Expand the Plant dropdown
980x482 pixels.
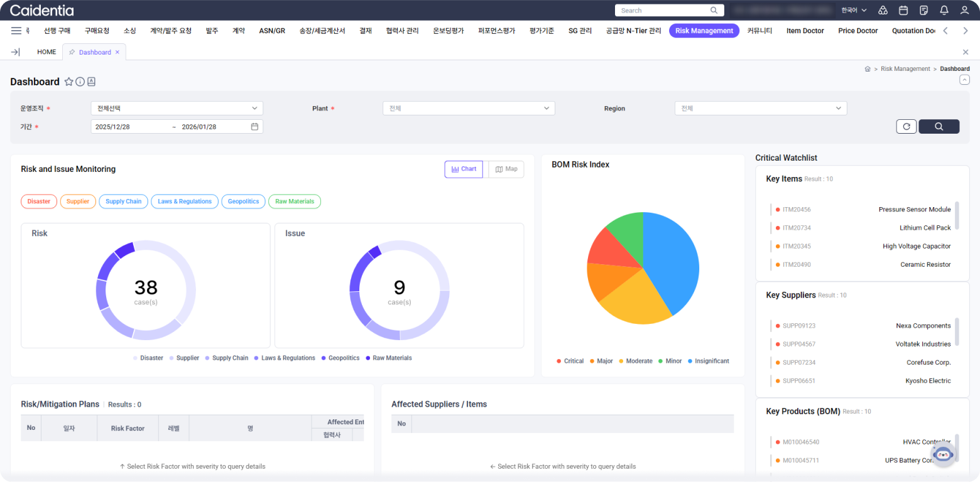tap(469, 109)
